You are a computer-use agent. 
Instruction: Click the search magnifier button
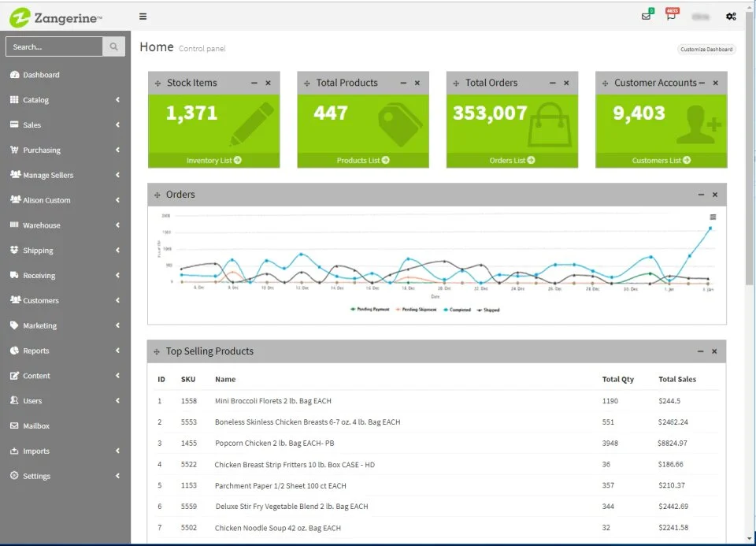[x=113, y=46]
